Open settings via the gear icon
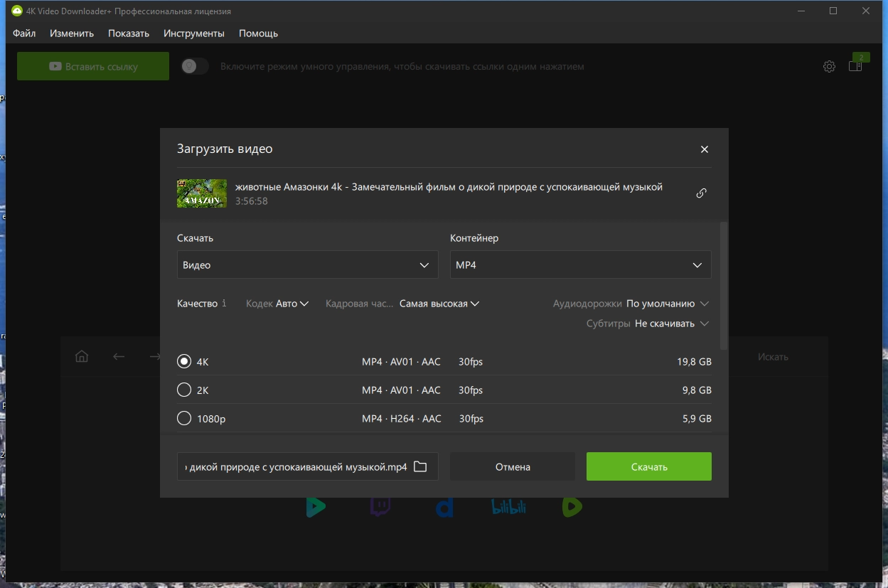 click(x=829, y=66)
